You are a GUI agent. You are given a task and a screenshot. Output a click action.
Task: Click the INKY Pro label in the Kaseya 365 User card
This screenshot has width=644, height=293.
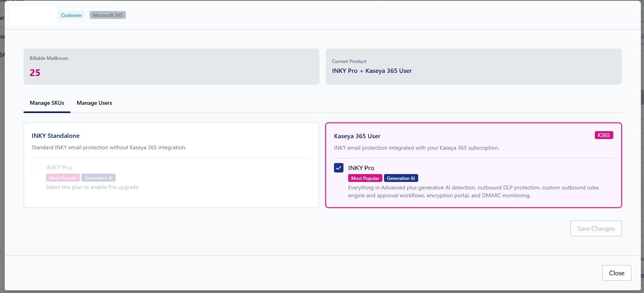pos(361,168)
